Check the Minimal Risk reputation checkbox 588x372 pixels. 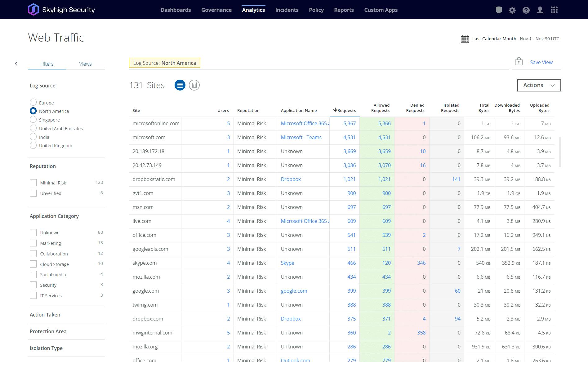(x=33, y=183)
